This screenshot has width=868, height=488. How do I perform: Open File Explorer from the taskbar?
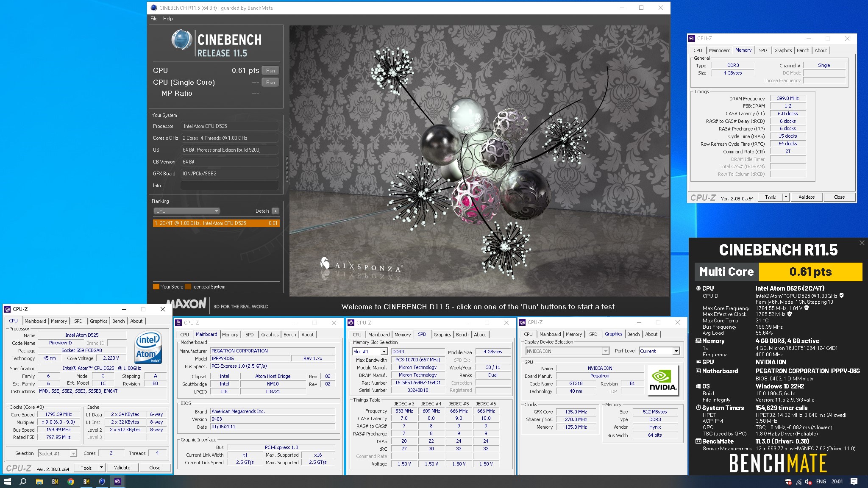point(39,482)
